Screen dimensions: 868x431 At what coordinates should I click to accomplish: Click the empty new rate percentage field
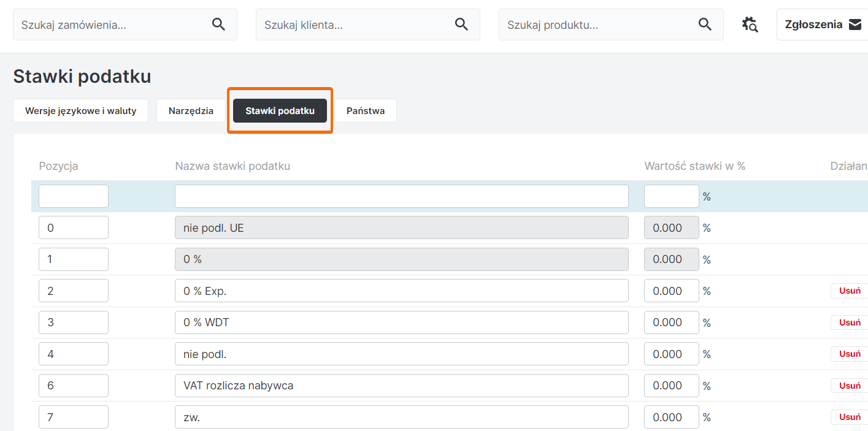[671, 196]
